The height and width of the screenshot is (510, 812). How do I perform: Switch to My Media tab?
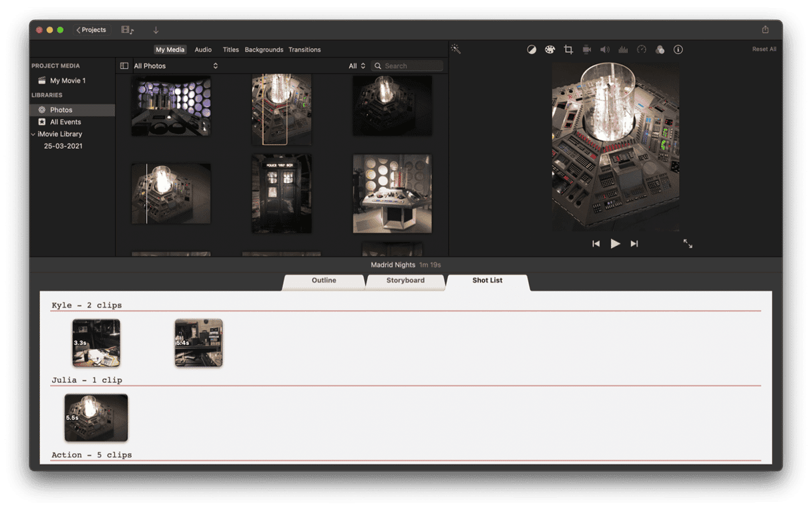(x=170, y=49)
